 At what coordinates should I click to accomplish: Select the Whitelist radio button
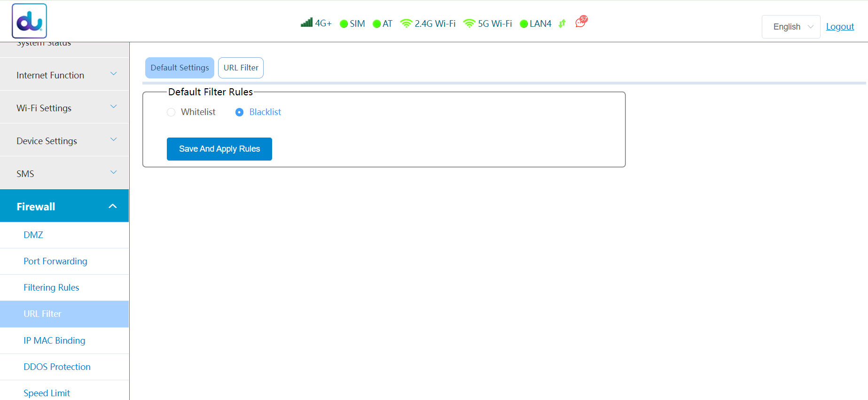tap(171, 112)
